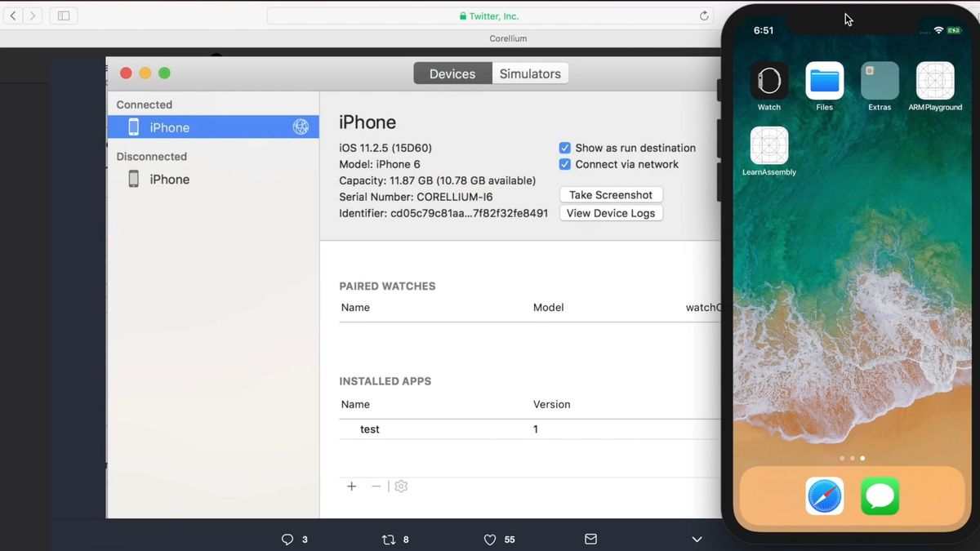Launch the LearnAssembly app

click(769, 145)
